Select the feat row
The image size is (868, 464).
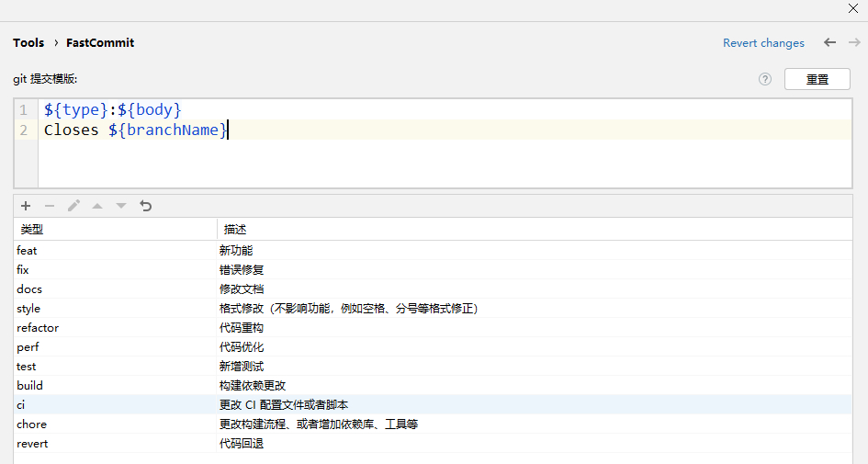(433, 250)
